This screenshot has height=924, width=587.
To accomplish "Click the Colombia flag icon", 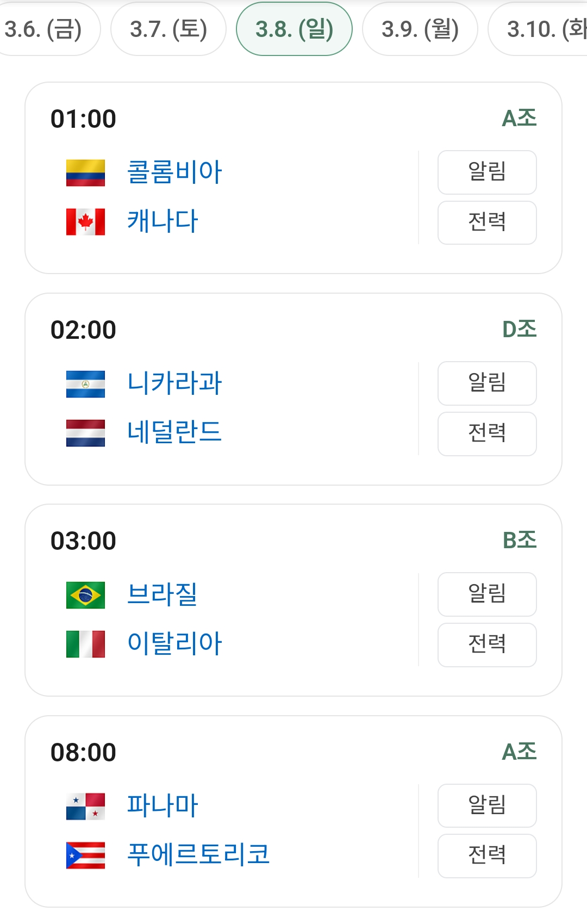I will point(85,172).
